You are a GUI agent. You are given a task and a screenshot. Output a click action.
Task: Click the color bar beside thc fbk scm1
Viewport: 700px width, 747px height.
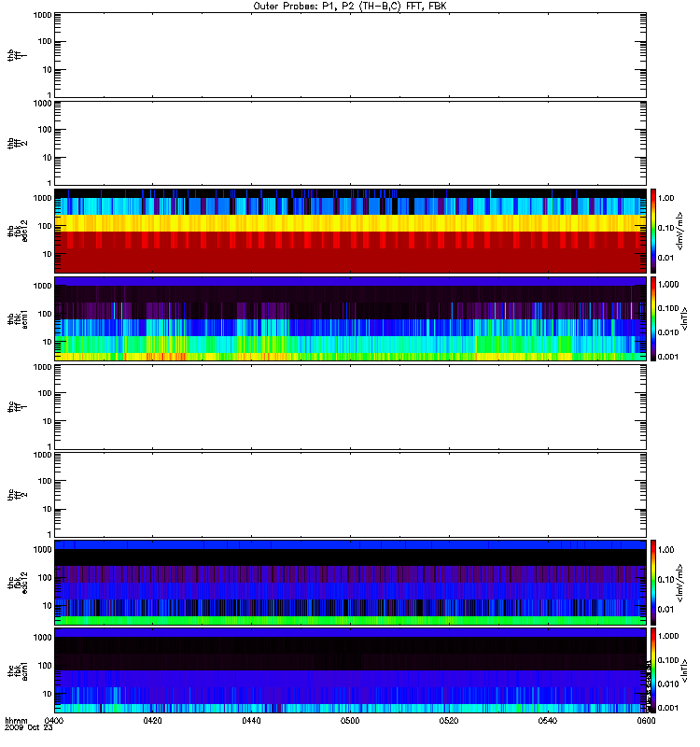tap(653, 670)
